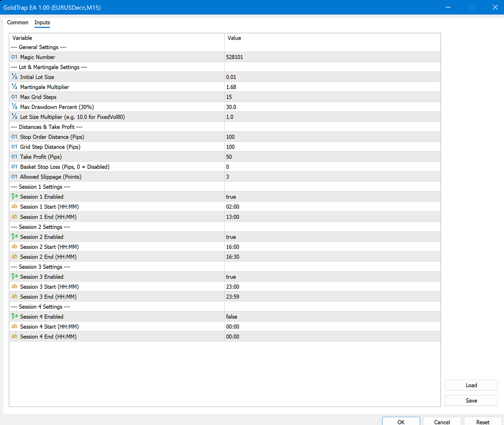
Task: Click the string icon beside Session 2 Start
Action: (14, 247)
